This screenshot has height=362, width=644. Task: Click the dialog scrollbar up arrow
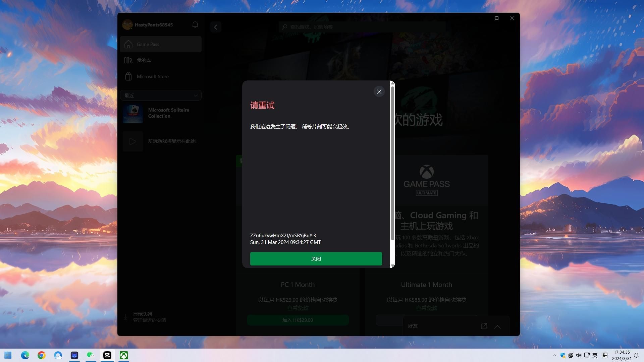pos(392,83)
